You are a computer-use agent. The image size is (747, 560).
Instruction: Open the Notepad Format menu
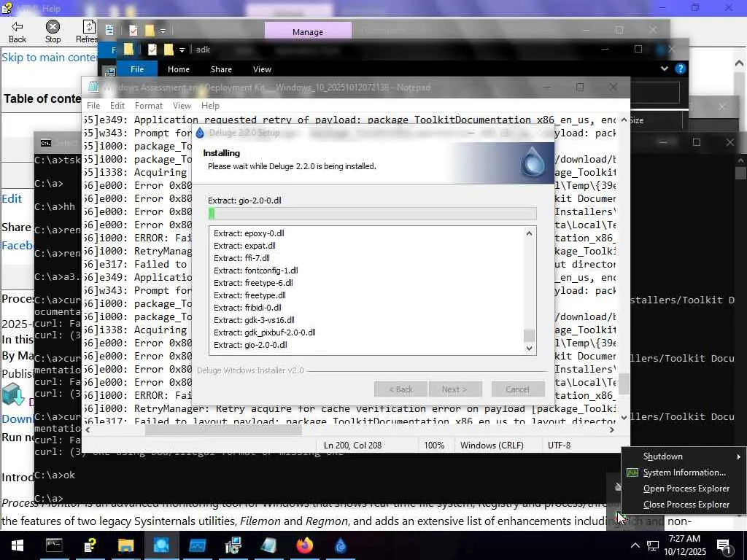tap(149, 106)
